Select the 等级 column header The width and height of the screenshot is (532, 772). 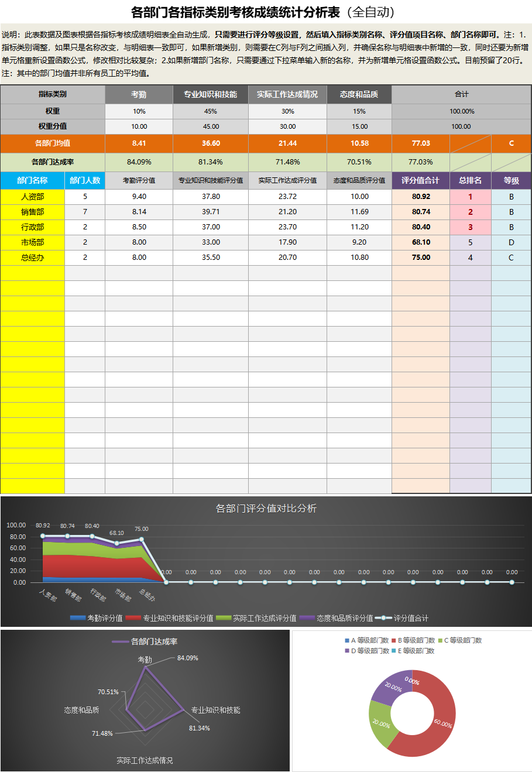click(x=512, y=180)
